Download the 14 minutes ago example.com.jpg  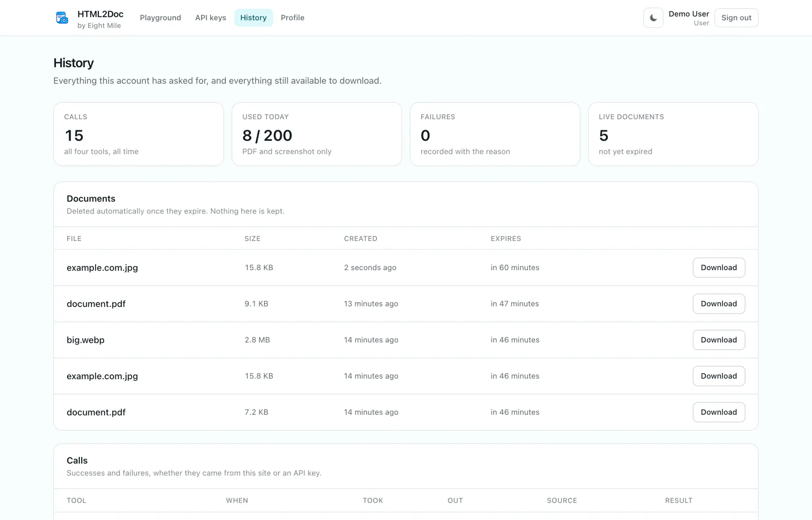pos(719,376)
